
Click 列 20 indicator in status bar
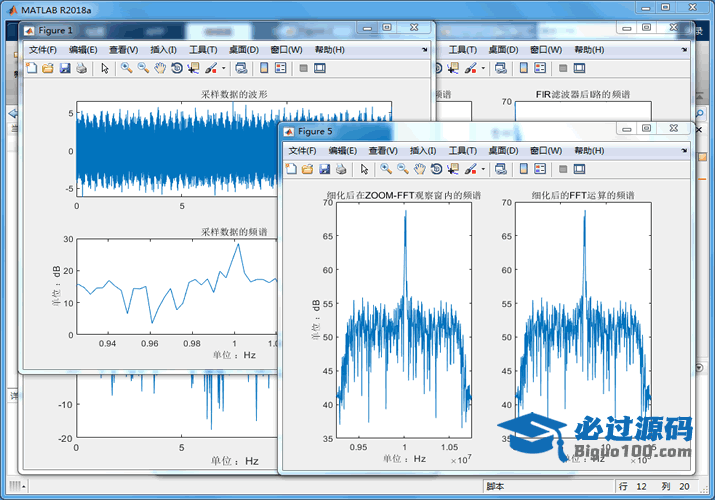tap(675, 486)
